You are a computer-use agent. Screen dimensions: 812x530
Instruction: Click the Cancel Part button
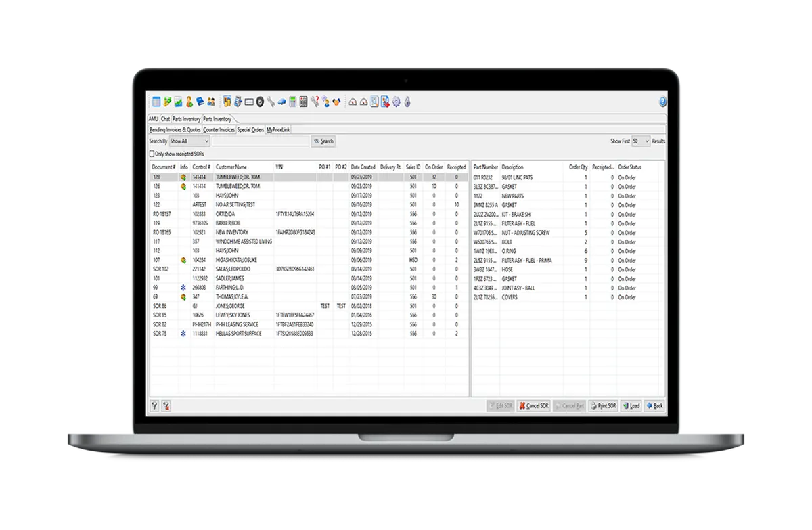point(569,406)
